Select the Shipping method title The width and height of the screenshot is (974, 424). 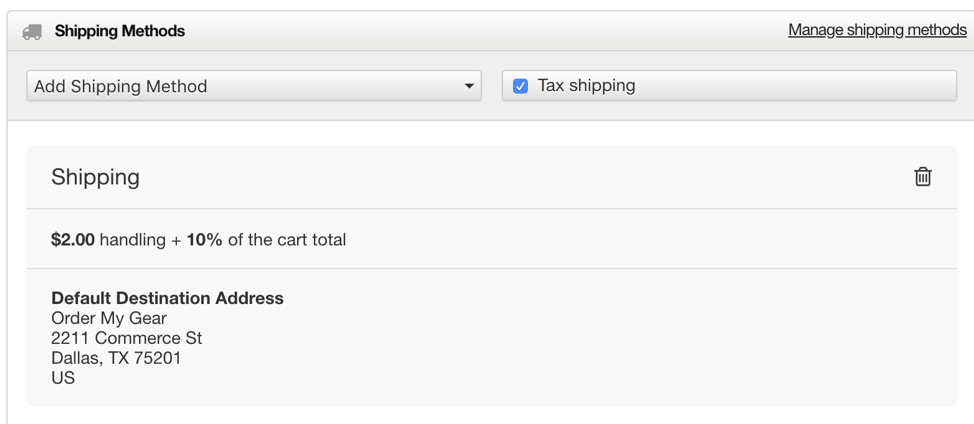click(95, 178)
